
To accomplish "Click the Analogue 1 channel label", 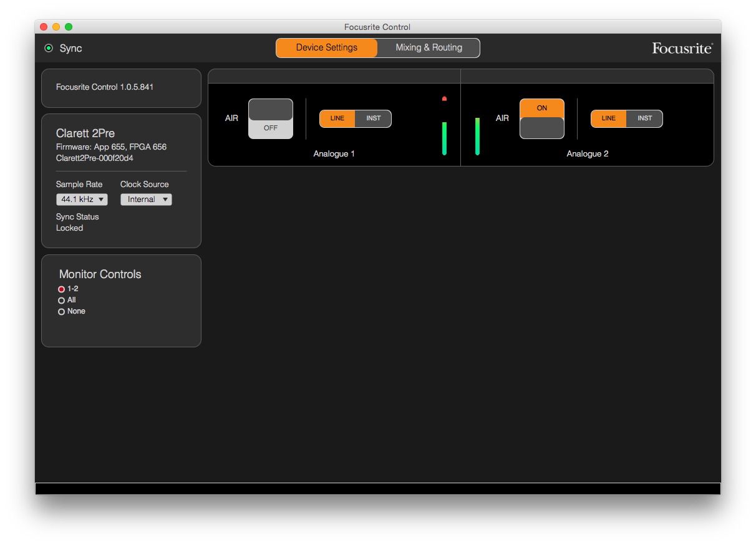I will [x=334, y=154].
